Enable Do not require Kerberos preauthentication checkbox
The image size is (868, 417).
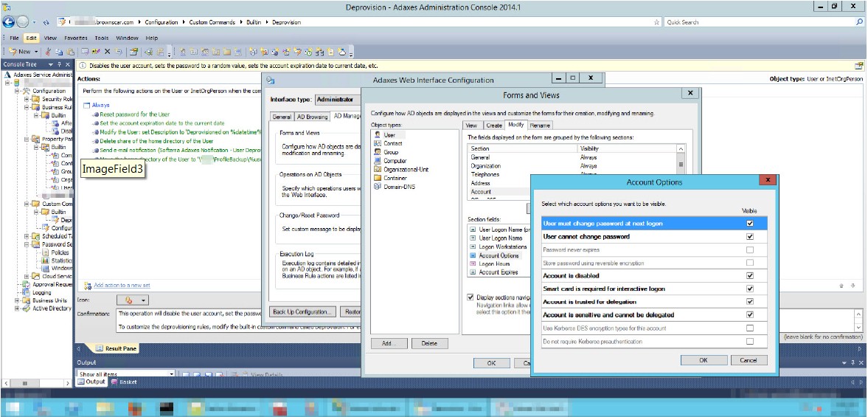(749, 342)
